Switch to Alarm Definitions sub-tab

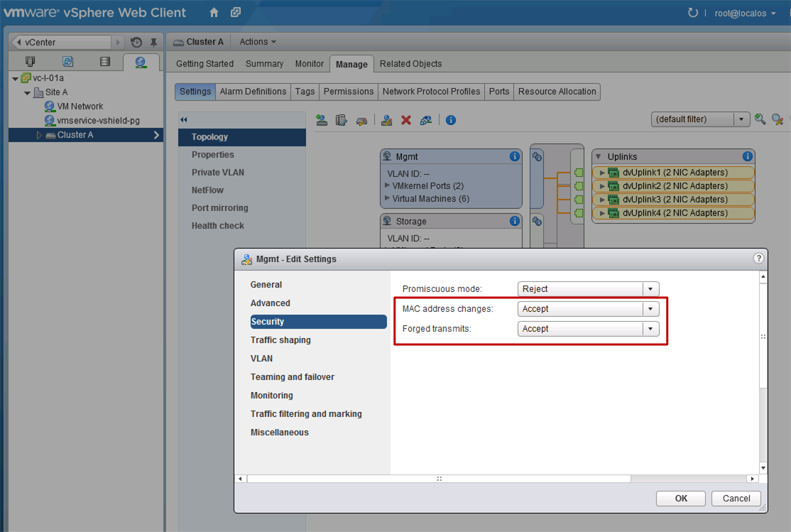(253, 92)
